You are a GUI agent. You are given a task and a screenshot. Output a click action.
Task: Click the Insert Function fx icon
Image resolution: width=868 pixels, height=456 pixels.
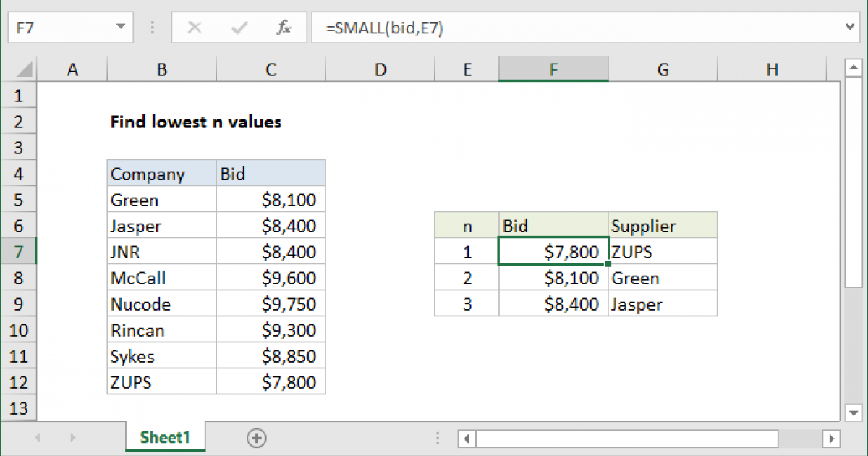[284, 27]
